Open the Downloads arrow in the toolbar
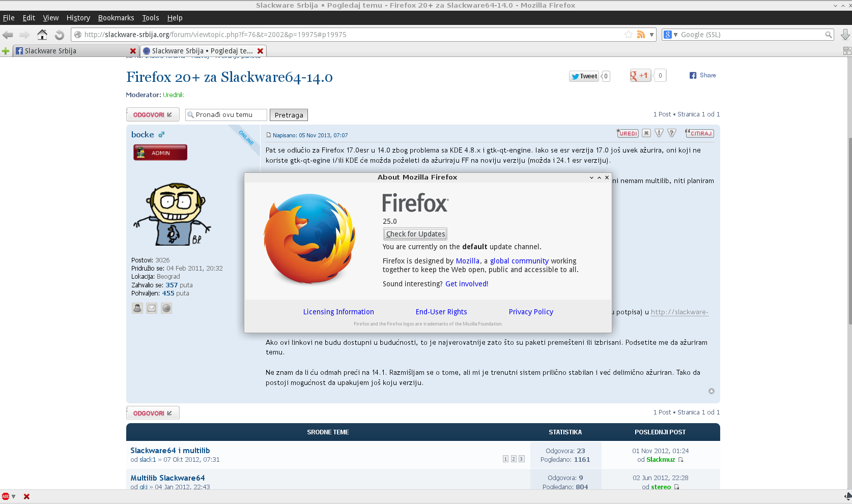The image size is (852, 504). [845, 35]
